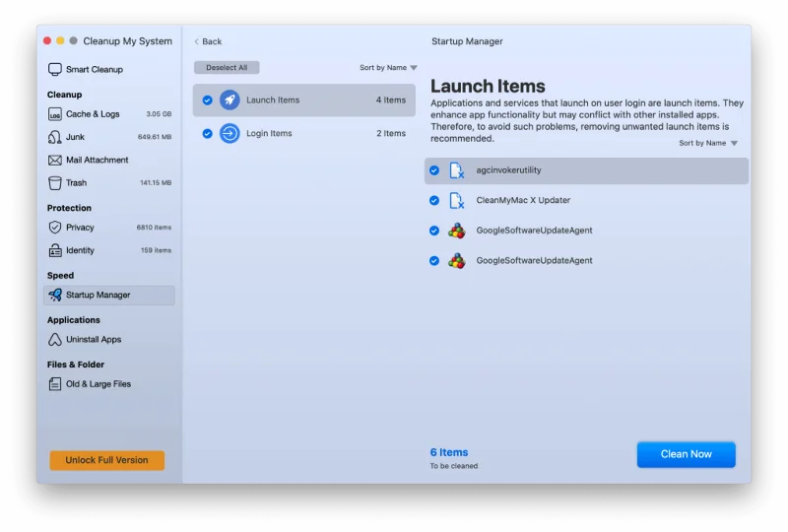Select the Identity lock icon
The height and width of the screenshot is (532, 788).
[55, 250]
